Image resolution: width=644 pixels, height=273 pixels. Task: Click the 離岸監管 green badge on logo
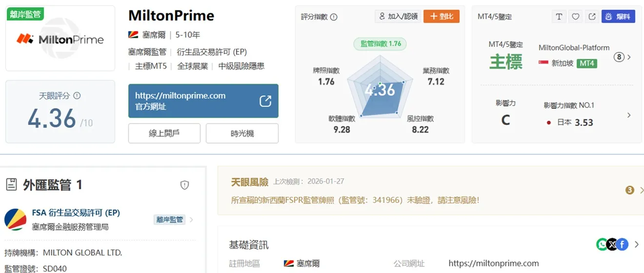[25, 14]
